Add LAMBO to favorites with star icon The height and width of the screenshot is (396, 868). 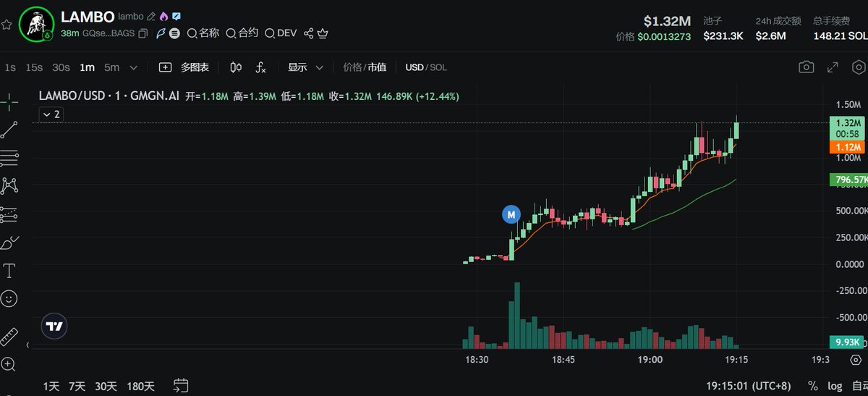coord(7,24)
